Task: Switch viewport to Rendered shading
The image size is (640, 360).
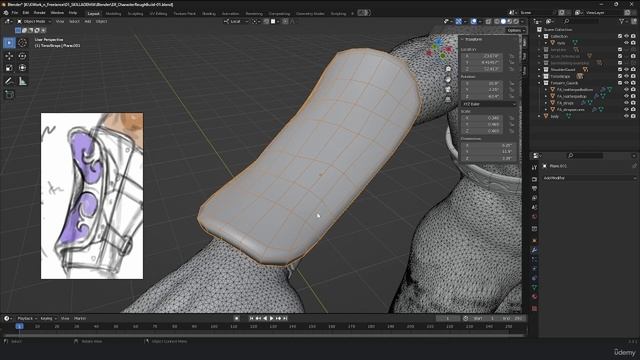Action: (x=516, y=21)
